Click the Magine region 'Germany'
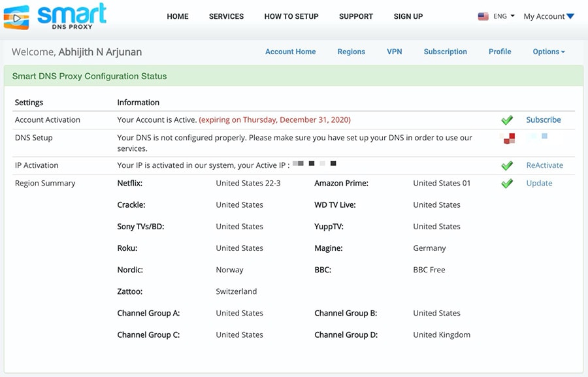Viewport: 588px width, 377px height. 429,248
